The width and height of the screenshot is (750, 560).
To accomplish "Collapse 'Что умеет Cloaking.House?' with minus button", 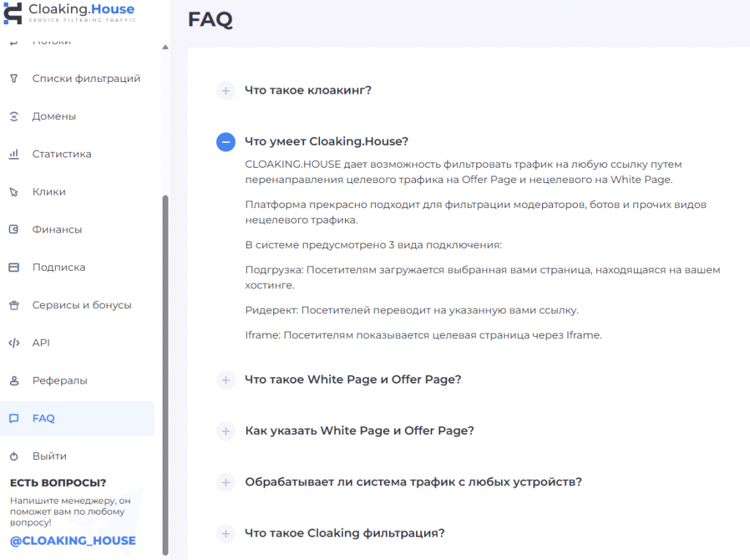I will (x=226, y=142).
